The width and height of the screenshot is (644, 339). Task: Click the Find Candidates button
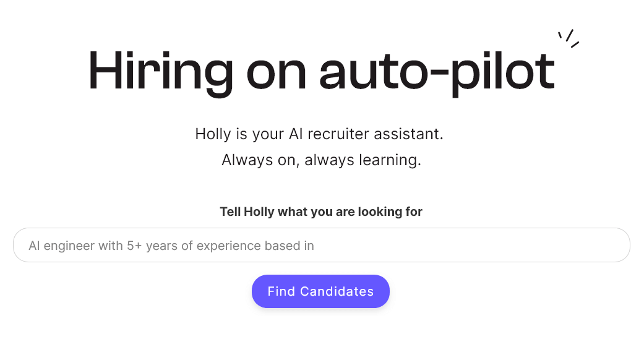pyautogui.click(x=320, y=291)
